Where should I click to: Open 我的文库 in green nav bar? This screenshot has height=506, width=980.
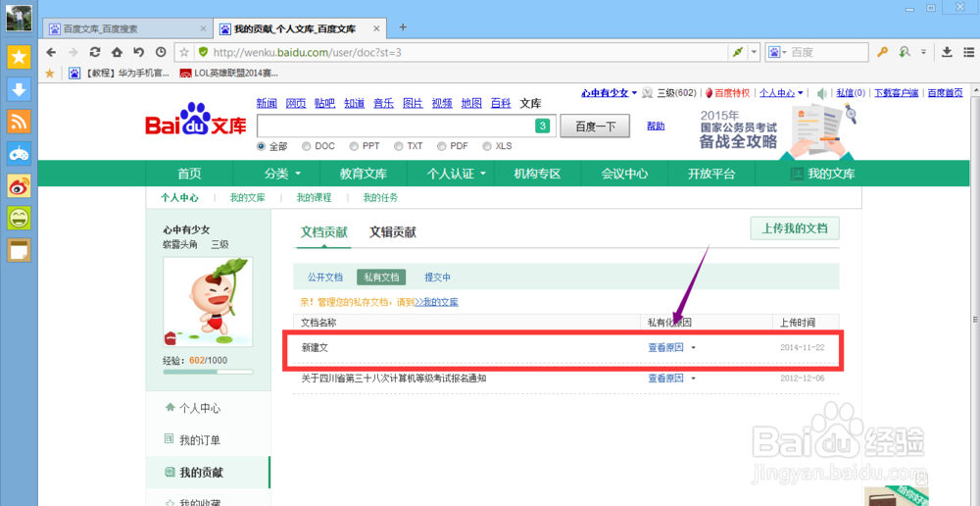pyautogui.click(x=823, y=174)
